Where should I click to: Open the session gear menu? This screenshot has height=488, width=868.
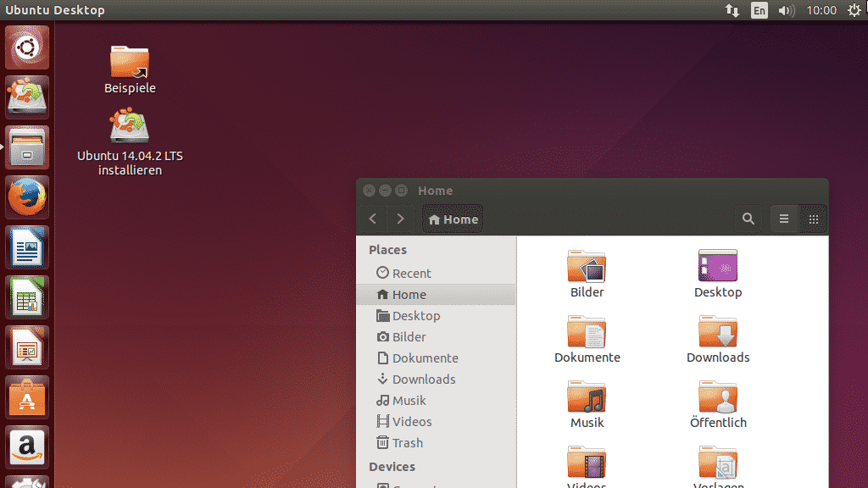(854, 10)
